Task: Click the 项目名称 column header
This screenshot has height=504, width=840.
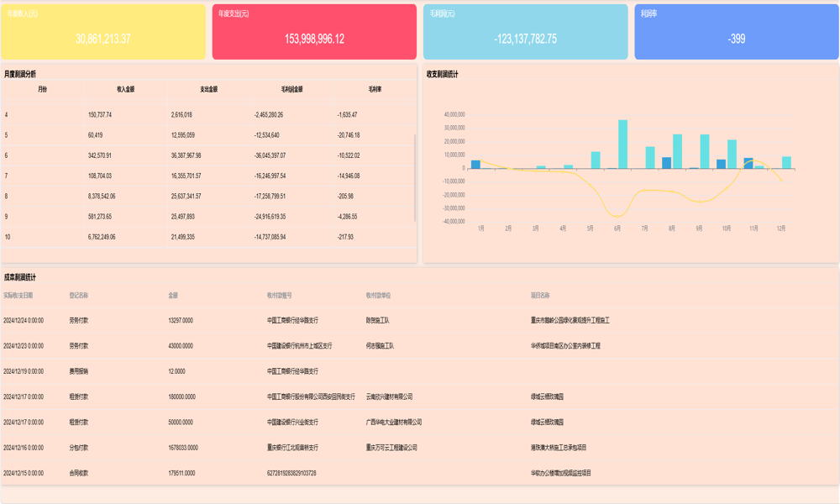Action: tap(540, 296)
